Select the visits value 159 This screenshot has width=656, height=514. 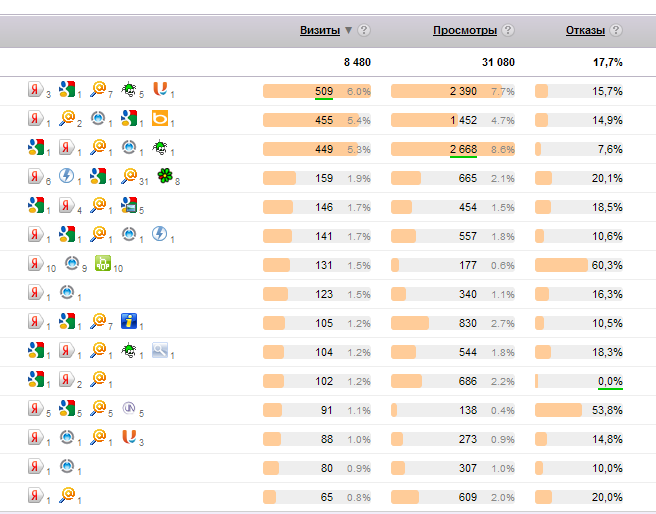coord(324,178)
